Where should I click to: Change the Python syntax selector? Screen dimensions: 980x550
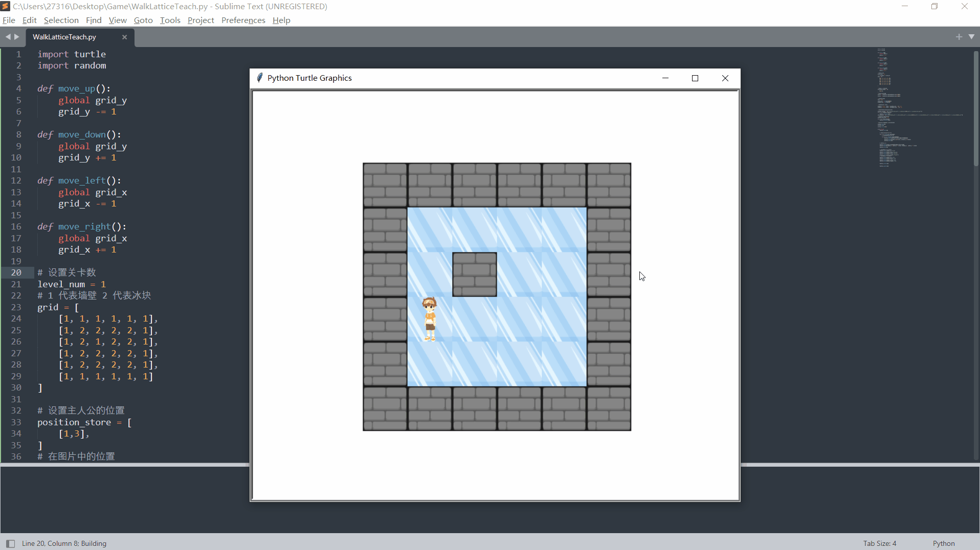coord(944,543)
